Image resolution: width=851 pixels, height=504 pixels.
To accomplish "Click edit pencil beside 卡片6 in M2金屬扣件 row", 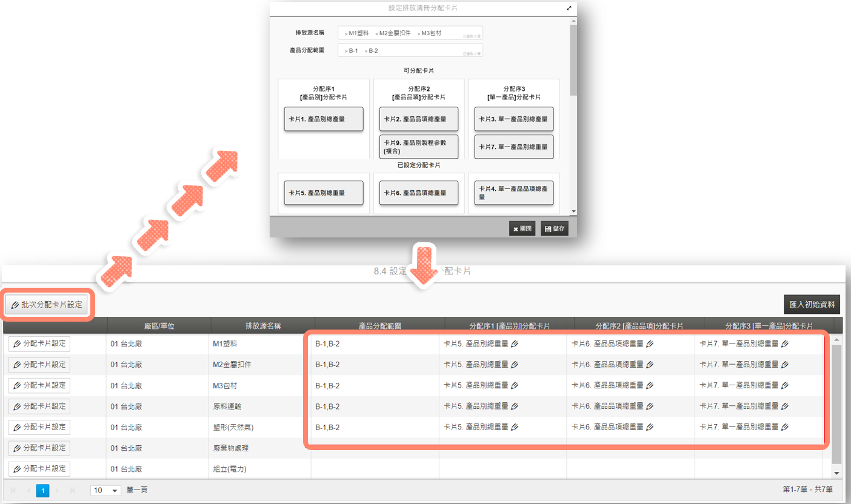I will (x=650, y=365).
